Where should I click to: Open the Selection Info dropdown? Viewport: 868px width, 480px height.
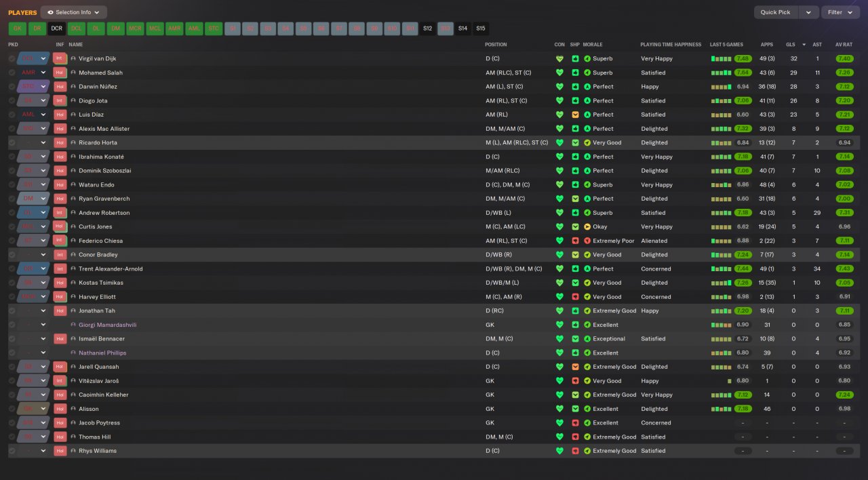click(74, 12)
